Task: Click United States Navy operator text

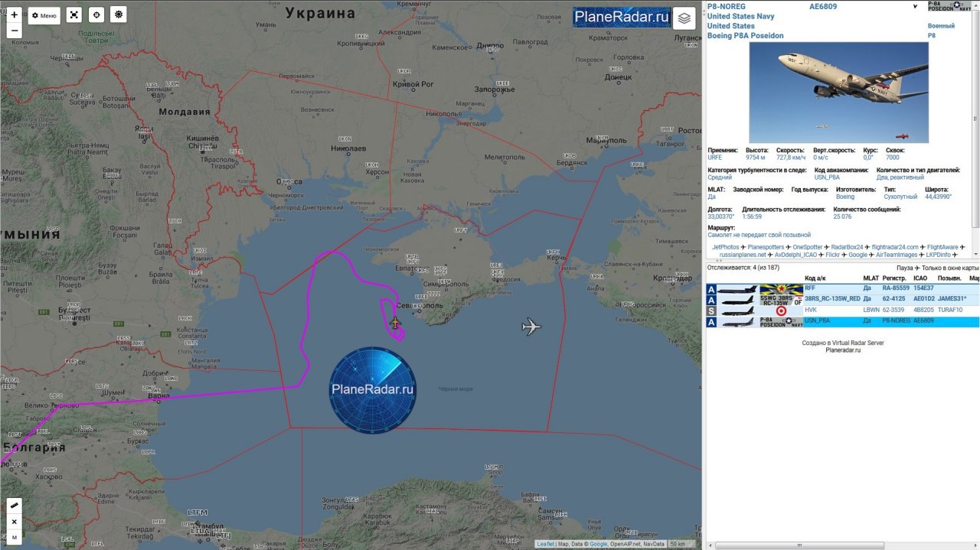Action: (741, 16)
